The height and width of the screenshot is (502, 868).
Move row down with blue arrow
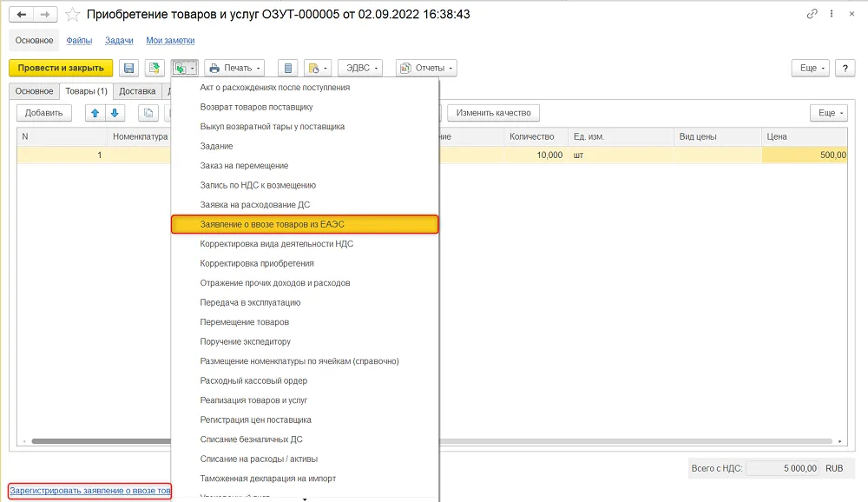(115, 113)
